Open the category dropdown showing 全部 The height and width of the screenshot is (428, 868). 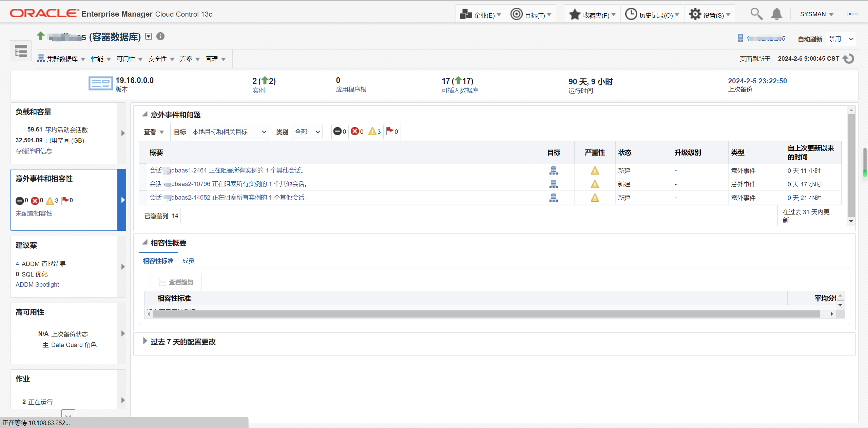tap(307, 132)
